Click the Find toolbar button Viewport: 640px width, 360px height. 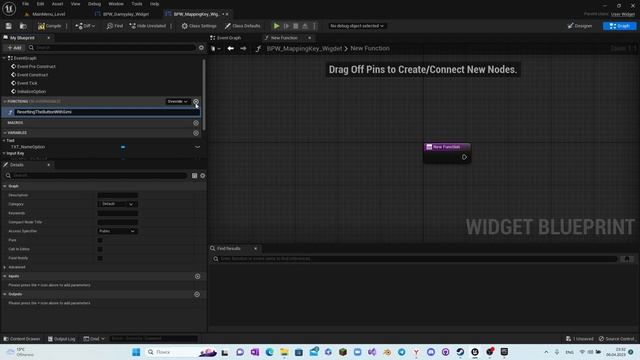[115, 26]
